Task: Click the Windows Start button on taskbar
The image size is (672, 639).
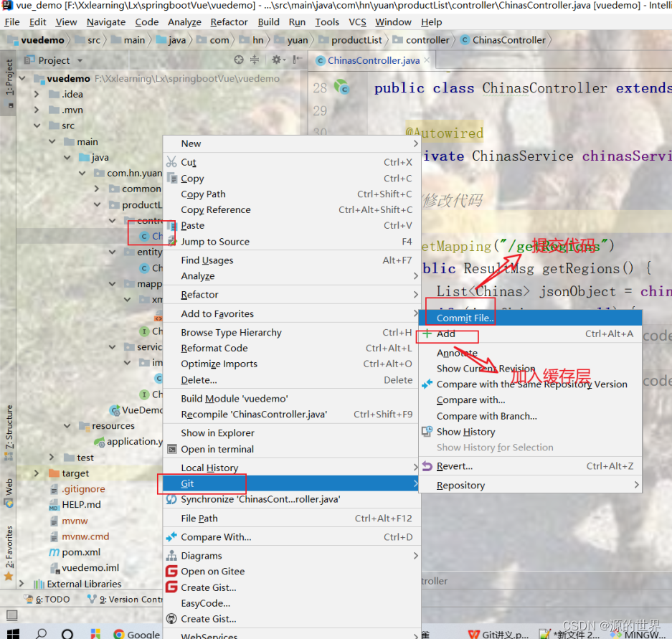Action: point(14,634)
